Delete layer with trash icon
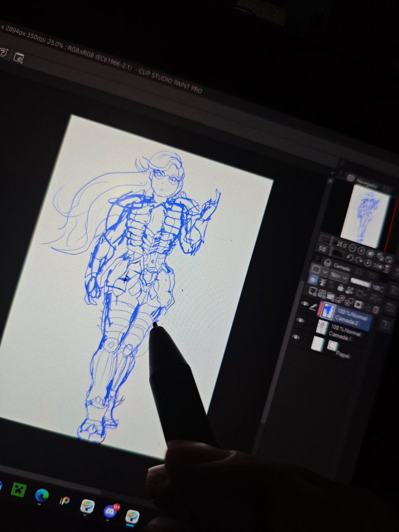 pos(376,310)
